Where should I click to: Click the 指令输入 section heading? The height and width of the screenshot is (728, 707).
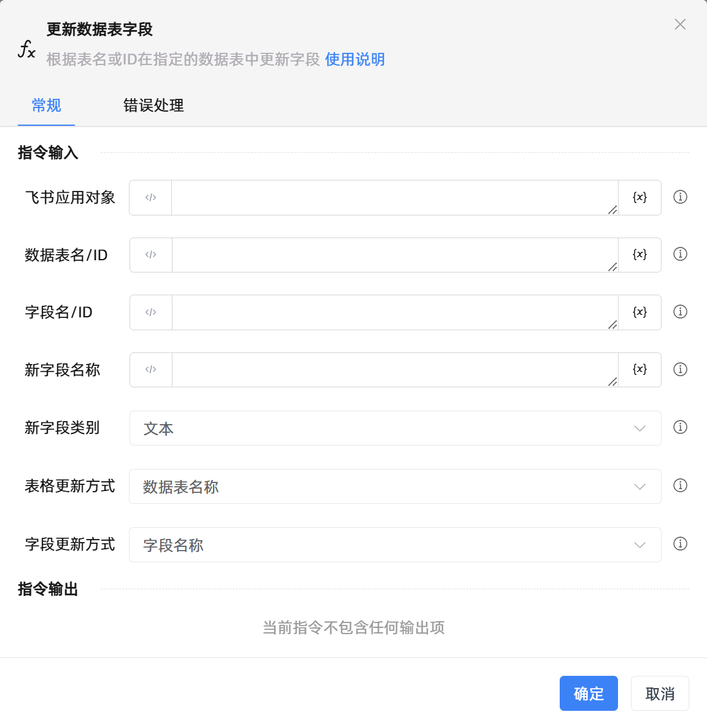coord(48,153)
